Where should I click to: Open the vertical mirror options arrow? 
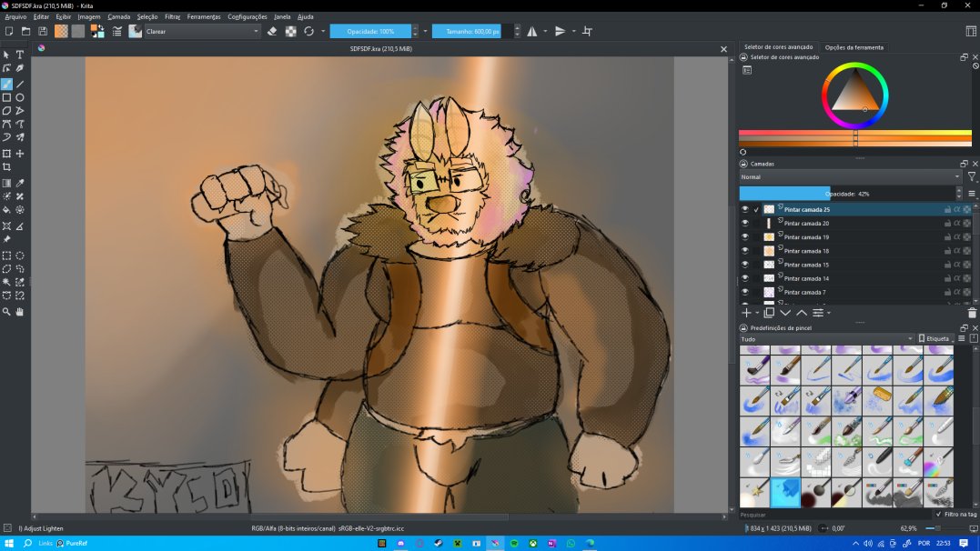pos(574,31)
